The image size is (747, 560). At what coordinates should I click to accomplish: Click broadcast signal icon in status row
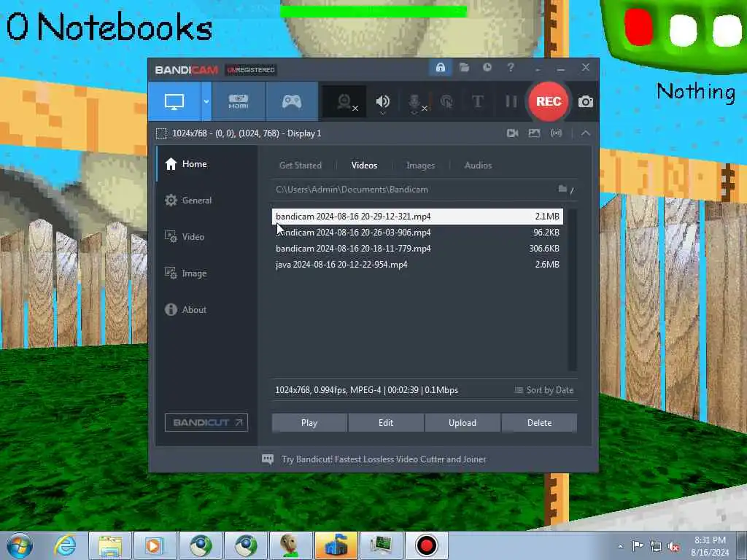(556, 133)
